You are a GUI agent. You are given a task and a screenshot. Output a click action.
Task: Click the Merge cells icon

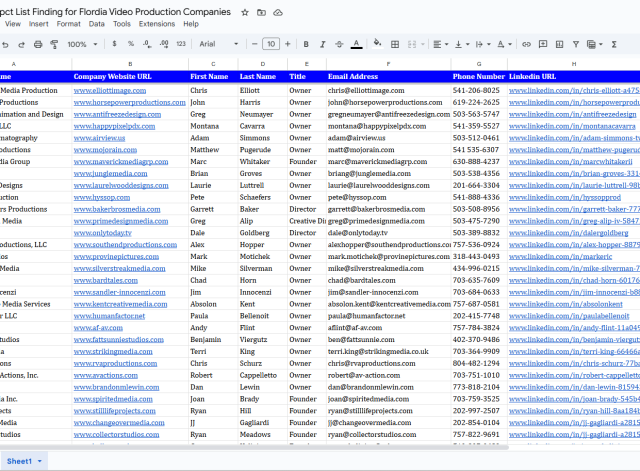pos(412,44)
